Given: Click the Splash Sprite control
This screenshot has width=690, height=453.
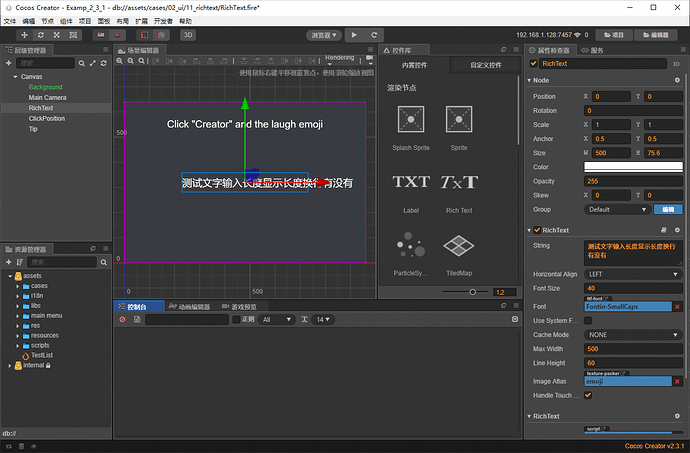Looking at the screenshot, I should [x=411, y=120].
